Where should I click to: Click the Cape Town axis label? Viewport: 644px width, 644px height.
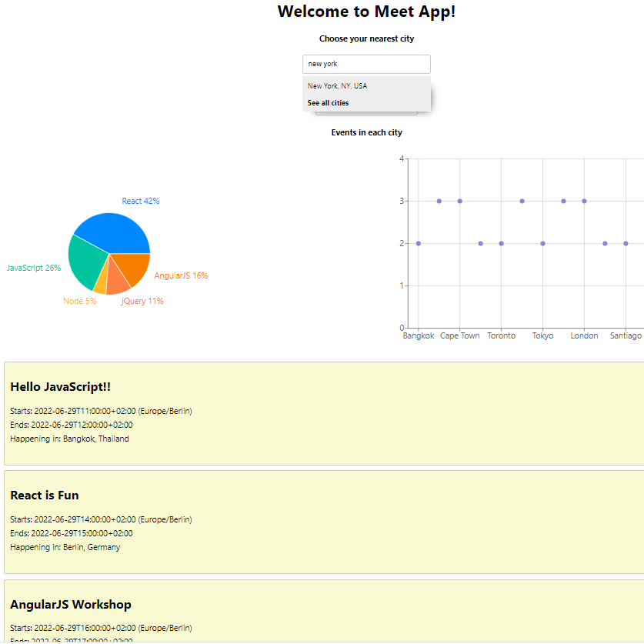pyautogui.click(x=460, y=335)
